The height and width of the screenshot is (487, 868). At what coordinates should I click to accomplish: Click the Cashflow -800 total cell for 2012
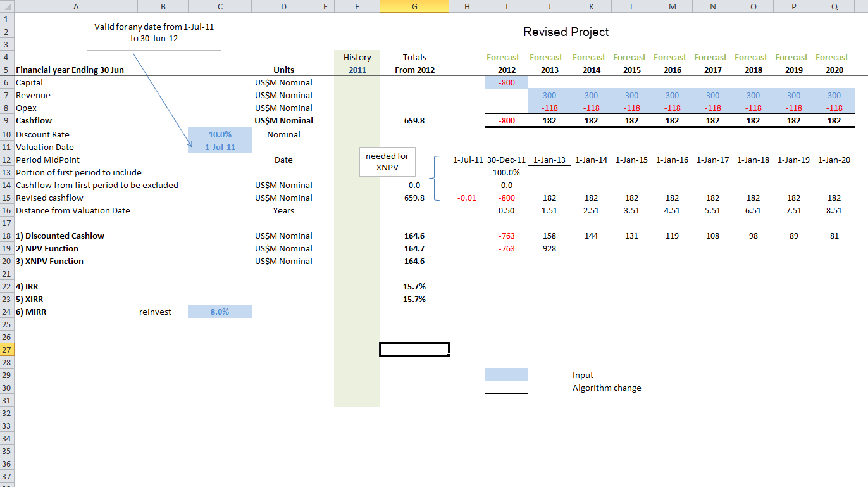[506, 120]
